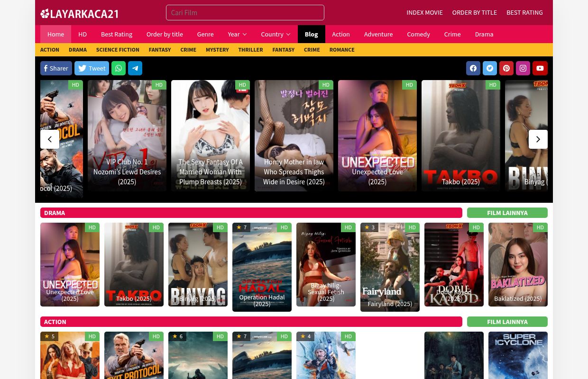
Task: Click the Tweet share button
Action: 92,68
